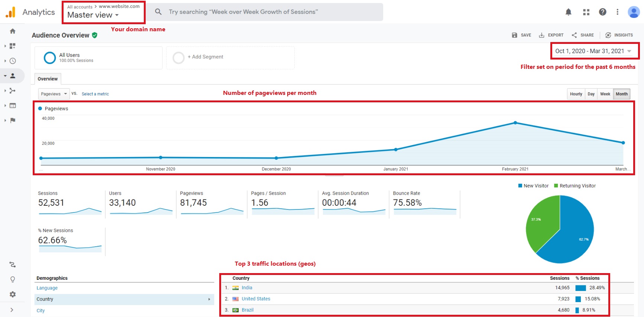Click the EXPORT button

551,35
